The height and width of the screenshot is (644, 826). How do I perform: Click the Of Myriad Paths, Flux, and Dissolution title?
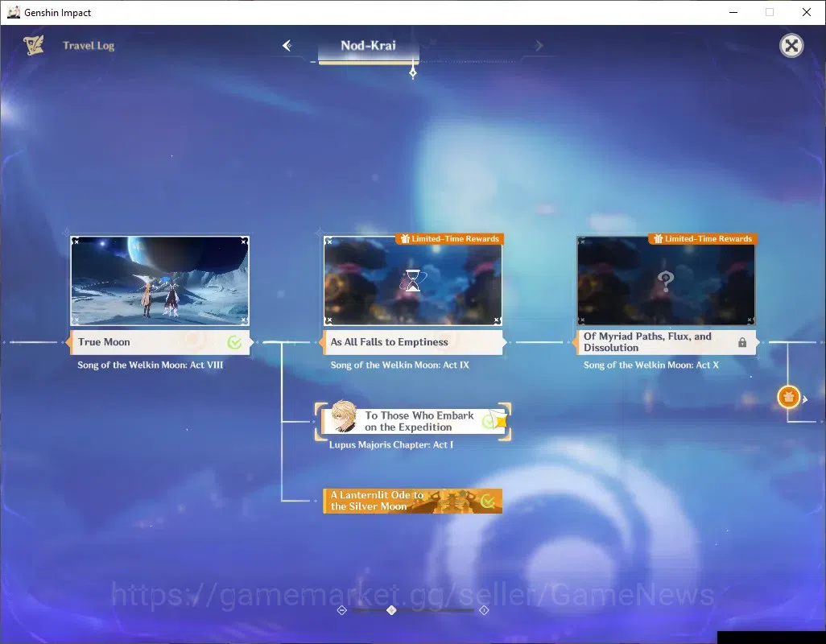[647, 342]
